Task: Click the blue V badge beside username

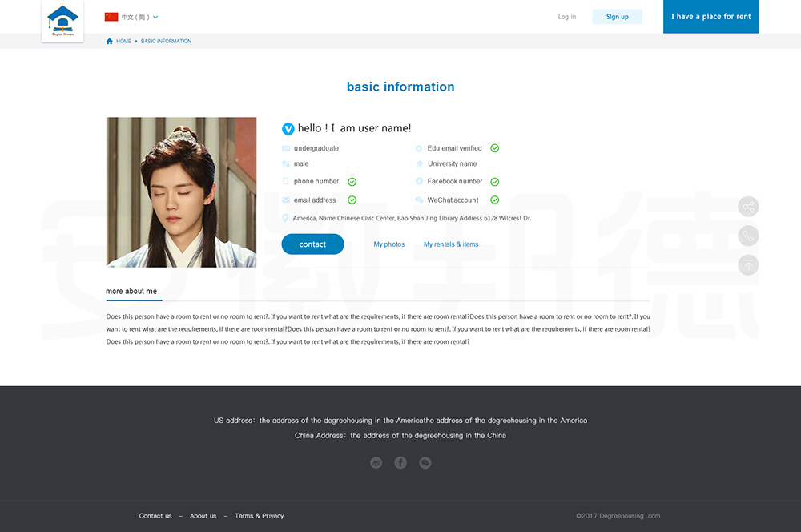Action: pyautogui.click(x=288, y=128)
